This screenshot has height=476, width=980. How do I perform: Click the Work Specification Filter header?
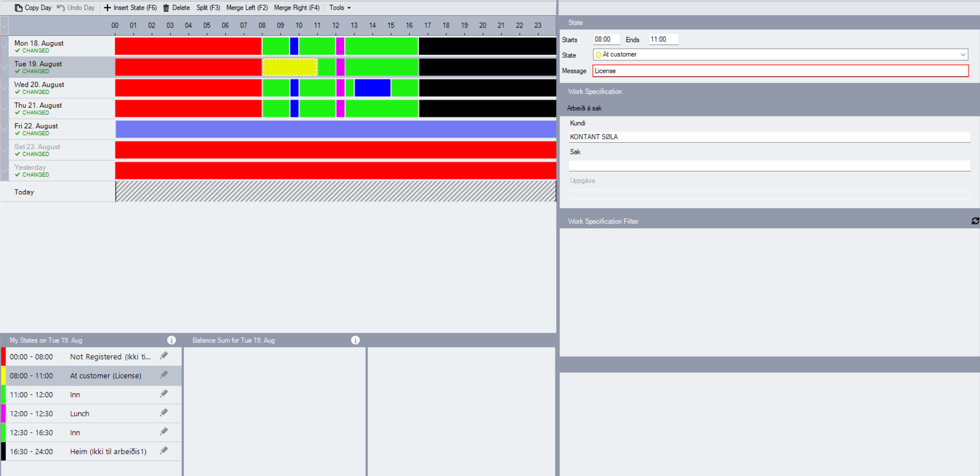click(x=603, y=221)
